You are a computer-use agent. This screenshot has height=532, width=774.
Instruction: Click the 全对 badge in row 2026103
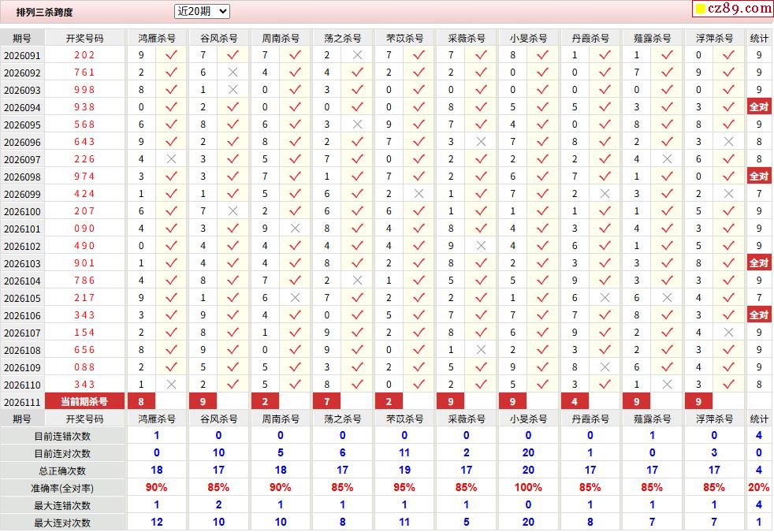[x=759, y=263]
